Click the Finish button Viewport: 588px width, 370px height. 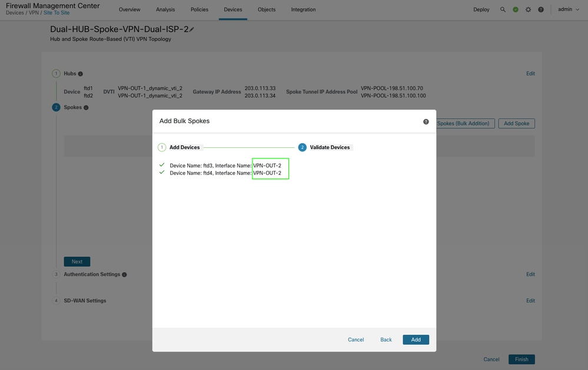[521, 359]
